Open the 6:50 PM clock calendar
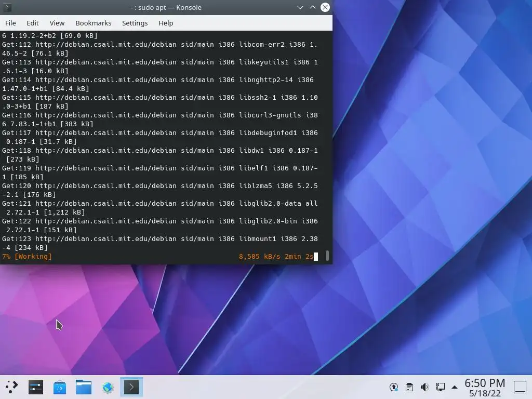This screenshot has width=532, height=399. point(485,388)
